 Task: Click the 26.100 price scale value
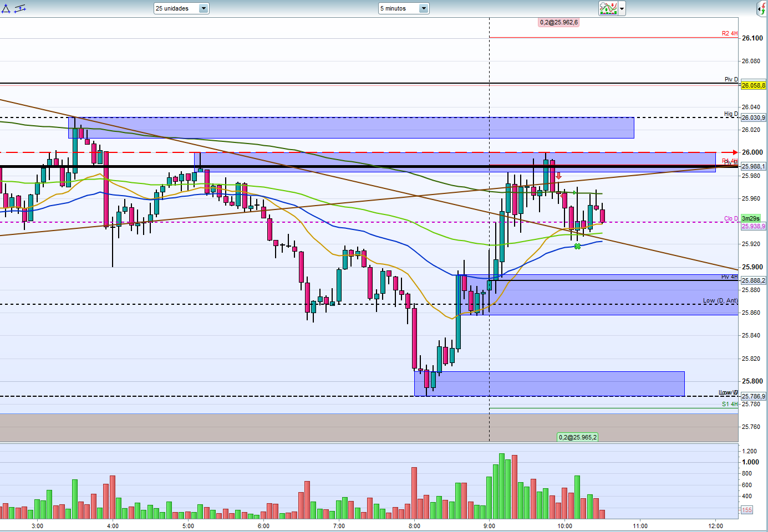point(752,38)
